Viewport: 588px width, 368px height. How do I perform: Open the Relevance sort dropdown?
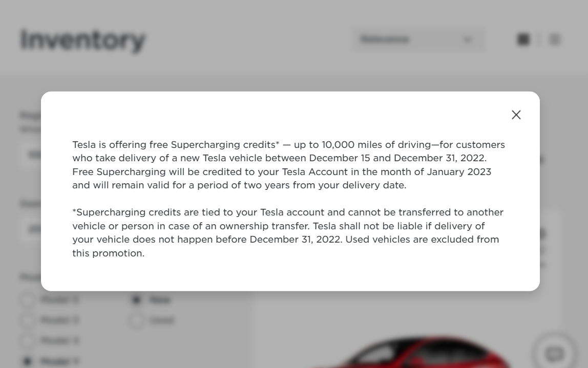coord(418,39)
